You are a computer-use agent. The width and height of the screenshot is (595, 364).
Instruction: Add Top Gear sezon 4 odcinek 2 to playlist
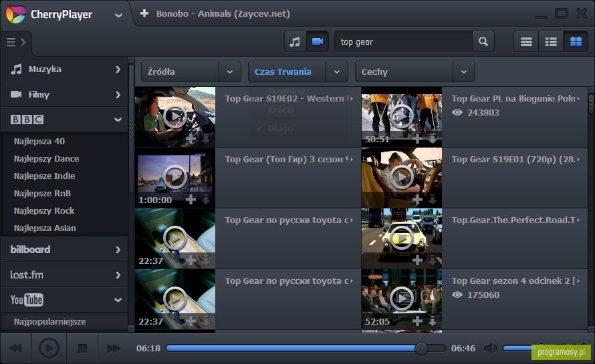pyautogui.click(x=417, y=321)
